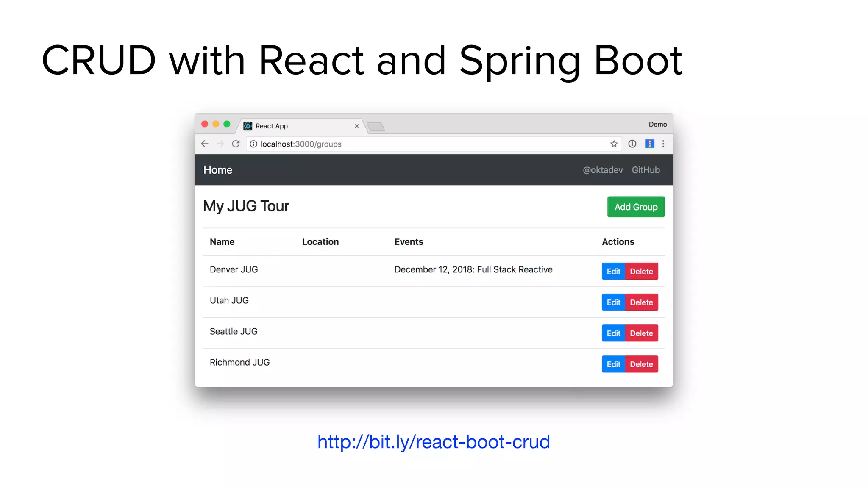The width and height of the screenshot is (868, 488).
Task: Click the green Add Group button
Action: (636, 207)
